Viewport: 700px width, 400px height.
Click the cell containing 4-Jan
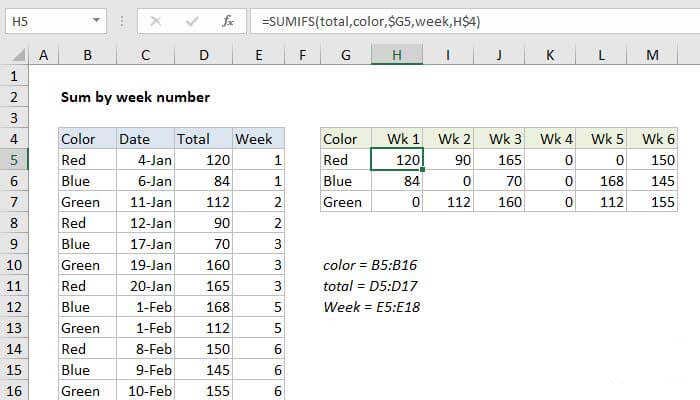144,160
